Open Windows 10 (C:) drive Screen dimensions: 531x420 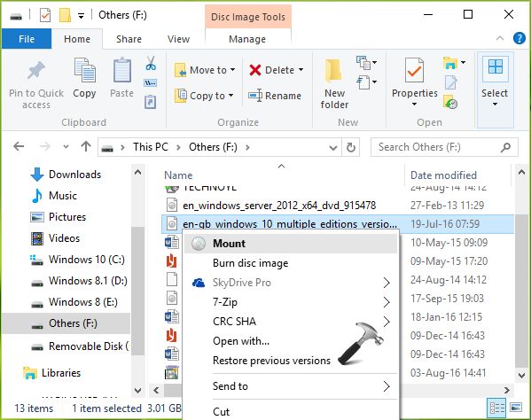pos(87,260)
